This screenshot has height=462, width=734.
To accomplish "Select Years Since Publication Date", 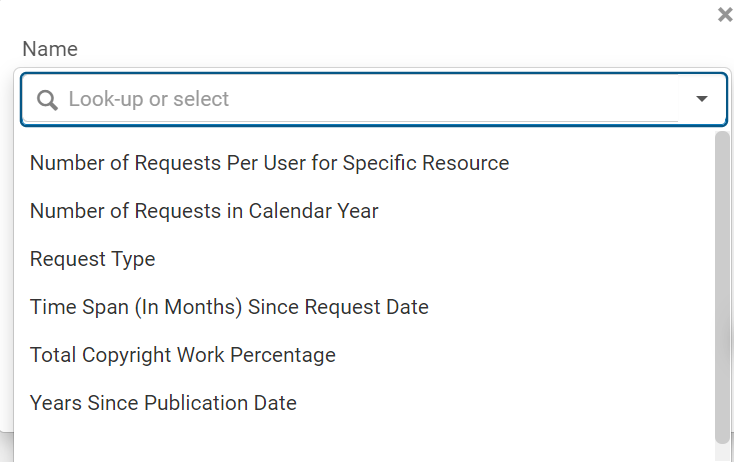I will (x=163, y=403).
